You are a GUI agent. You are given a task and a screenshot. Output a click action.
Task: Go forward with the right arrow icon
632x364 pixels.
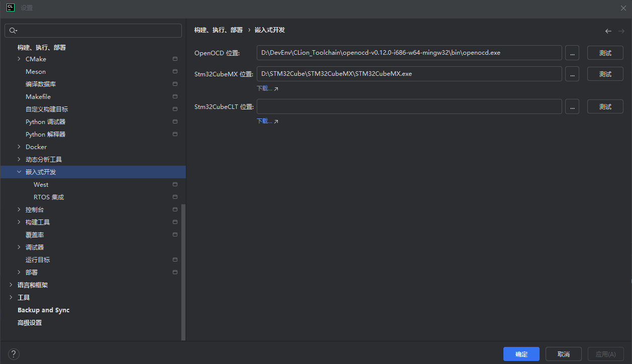tap(621, 31)
